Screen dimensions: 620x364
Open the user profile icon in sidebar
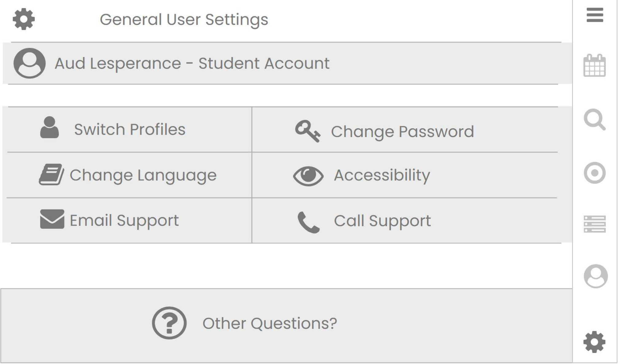595,276
